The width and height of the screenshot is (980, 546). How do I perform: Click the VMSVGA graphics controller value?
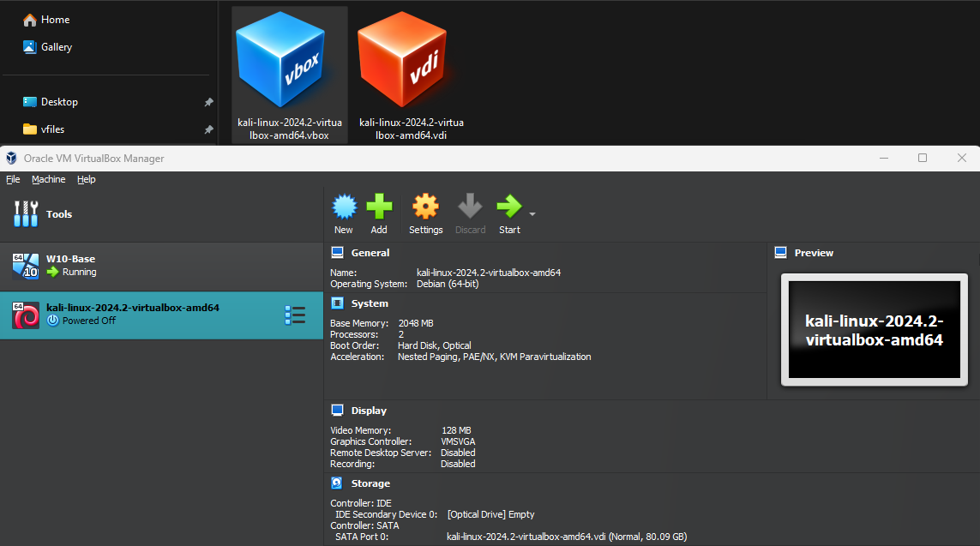(x=458, y=441)
